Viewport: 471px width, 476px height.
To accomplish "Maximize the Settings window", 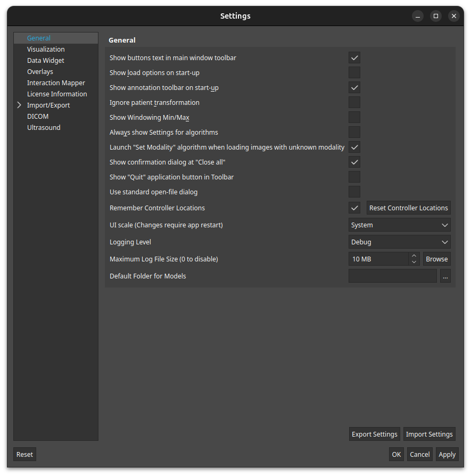I will [436, 16].
